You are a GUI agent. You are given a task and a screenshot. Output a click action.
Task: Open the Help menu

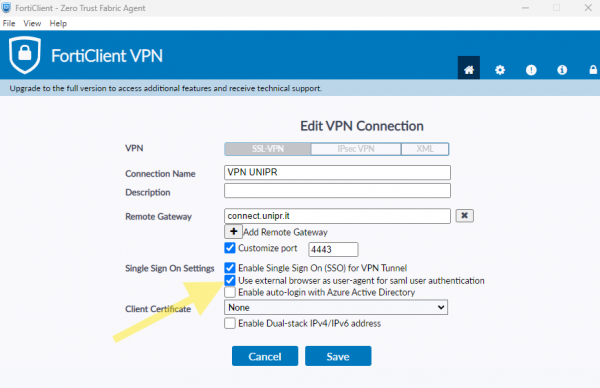click(x=58, y=23)
